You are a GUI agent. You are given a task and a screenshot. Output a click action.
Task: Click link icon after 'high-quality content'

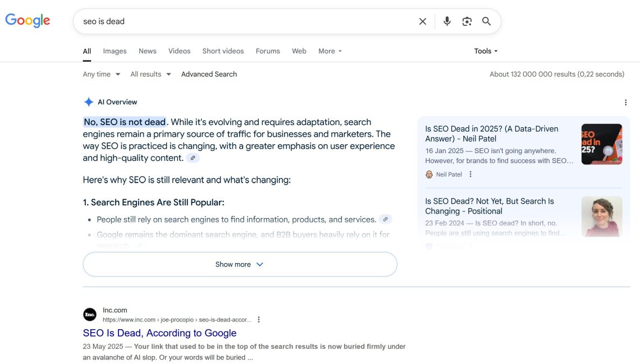[193, 158]
